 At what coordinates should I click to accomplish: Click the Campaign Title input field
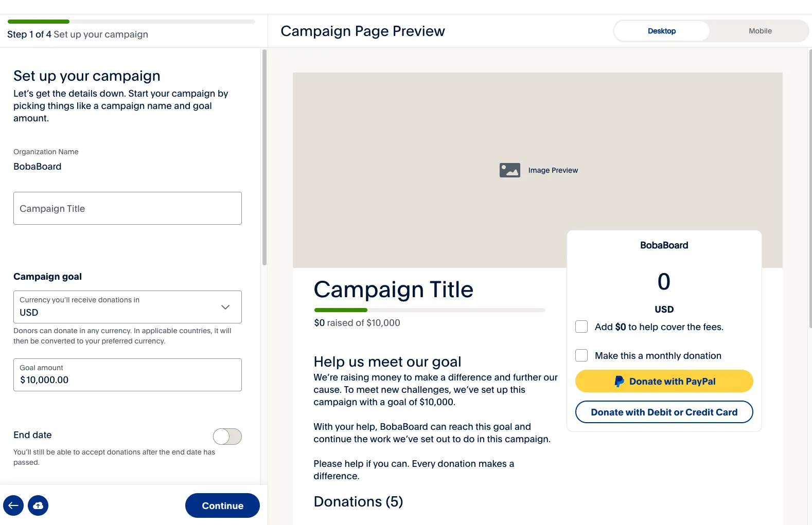127,208
